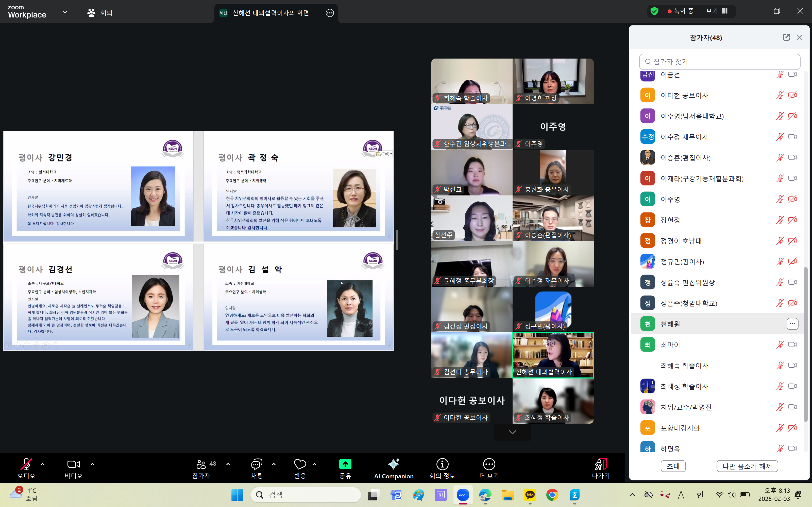The height and width of the screenshot is (507, 812).
Task: Focus the Find participants search field
Action: tap(719, 62)
